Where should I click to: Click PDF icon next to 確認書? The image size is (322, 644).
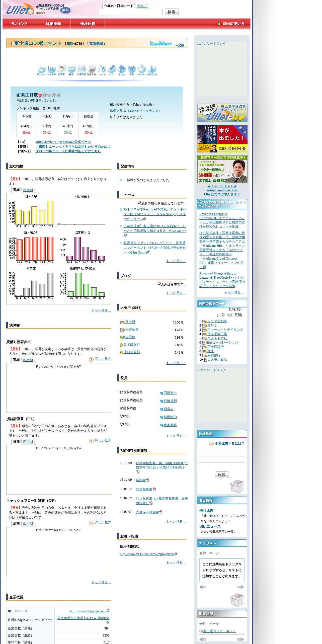148,480
